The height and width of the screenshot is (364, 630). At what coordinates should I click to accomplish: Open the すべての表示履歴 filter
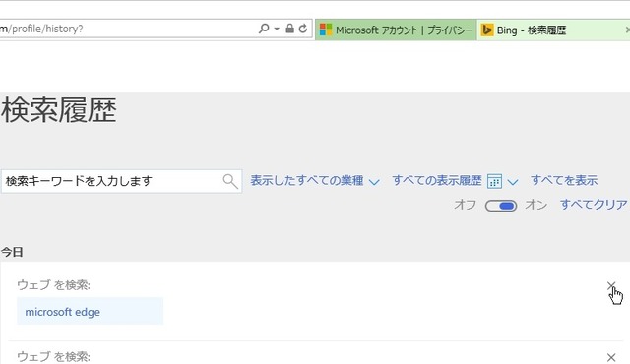tap(437, 181)
